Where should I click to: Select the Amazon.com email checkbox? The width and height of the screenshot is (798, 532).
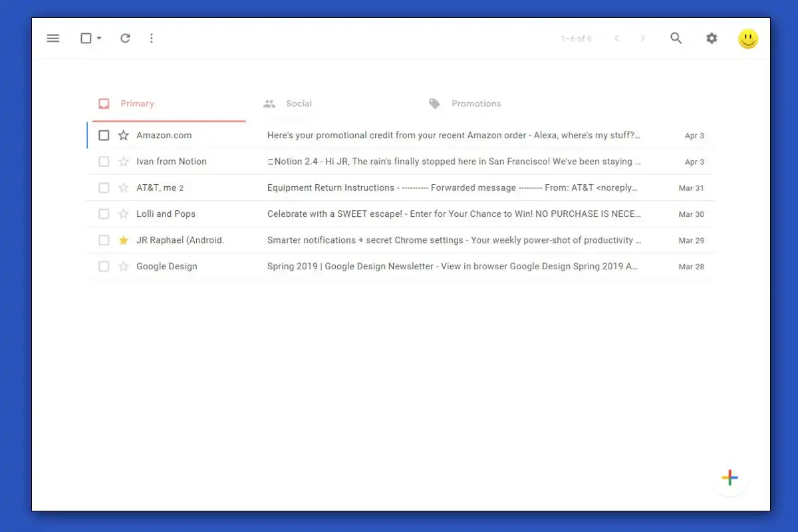click(104, 136)
